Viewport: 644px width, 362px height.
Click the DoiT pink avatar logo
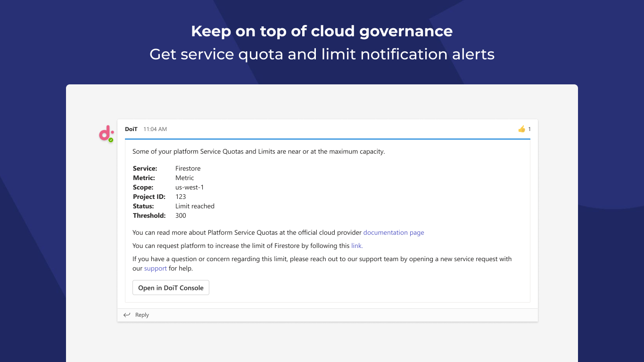(105, 133)
